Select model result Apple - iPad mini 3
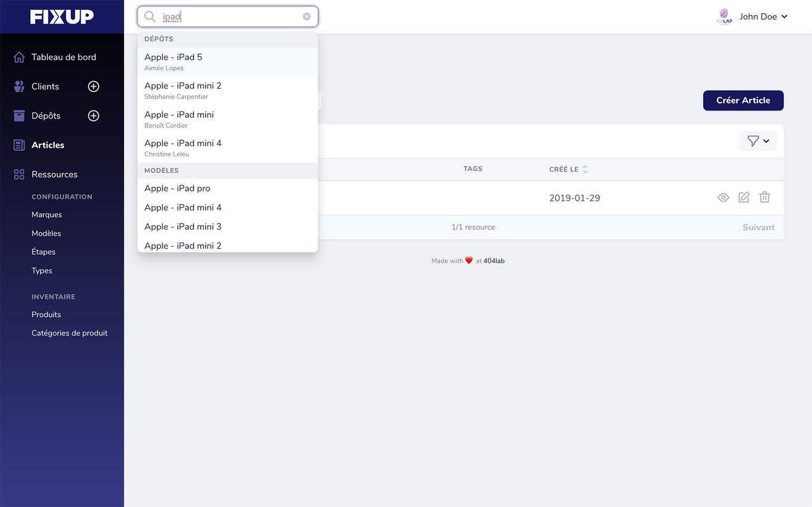 point(228,227)
